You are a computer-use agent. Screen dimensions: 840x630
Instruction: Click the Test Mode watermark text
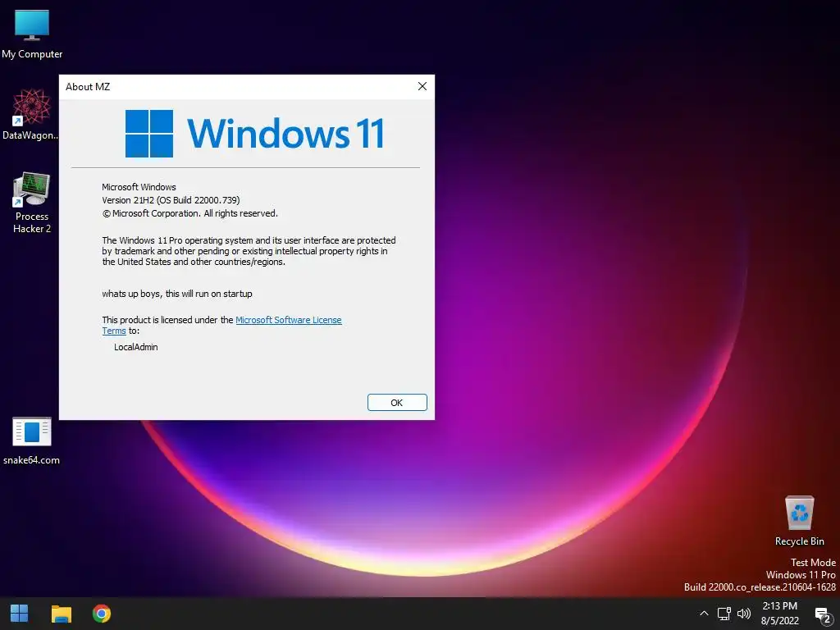(x=813, y=563)
